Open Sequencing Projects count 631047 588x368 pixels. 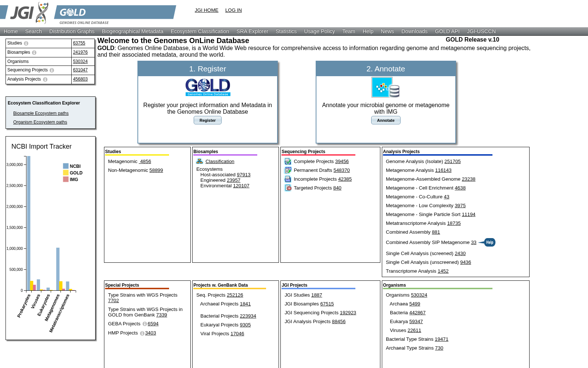pyautogui.click(x=80, y=70)
